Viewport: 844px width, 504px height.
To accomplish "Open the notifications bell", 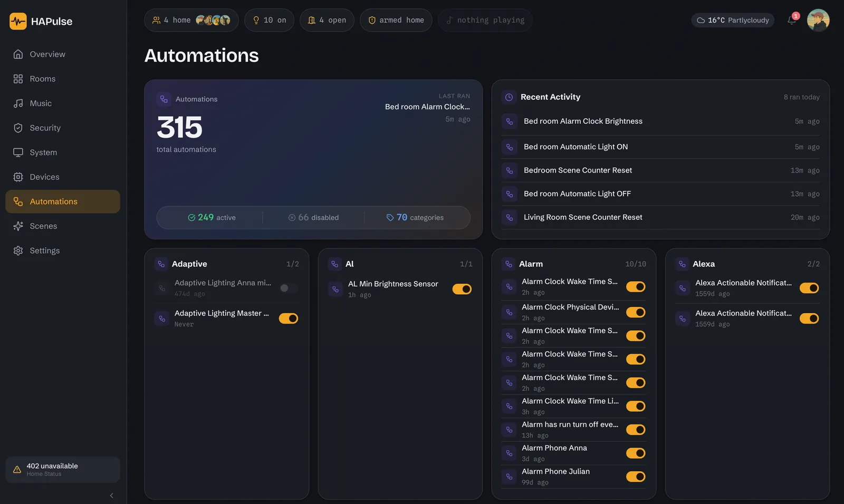I will [792, 20].
